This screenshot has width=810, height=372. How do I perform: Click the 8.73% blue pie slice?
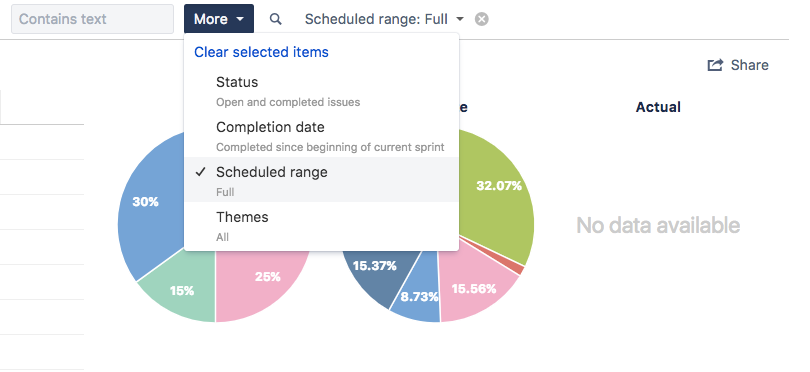tap(418, 294)
